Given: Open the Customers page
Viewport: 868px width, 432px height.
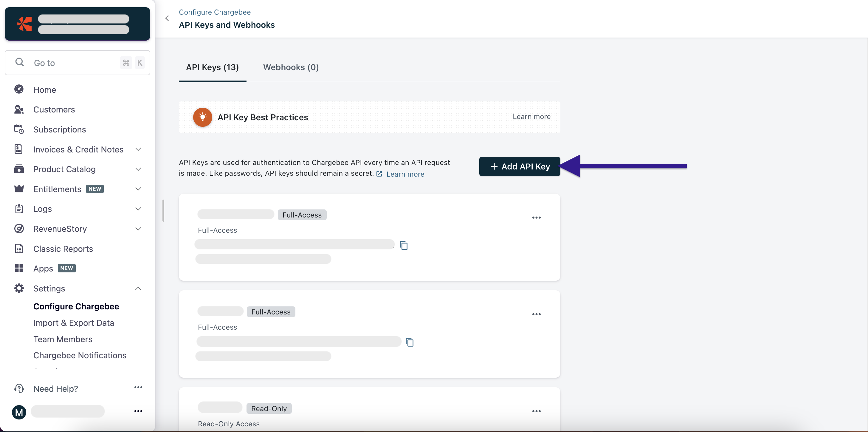Looking at the screenshot, I should point(54,109).
